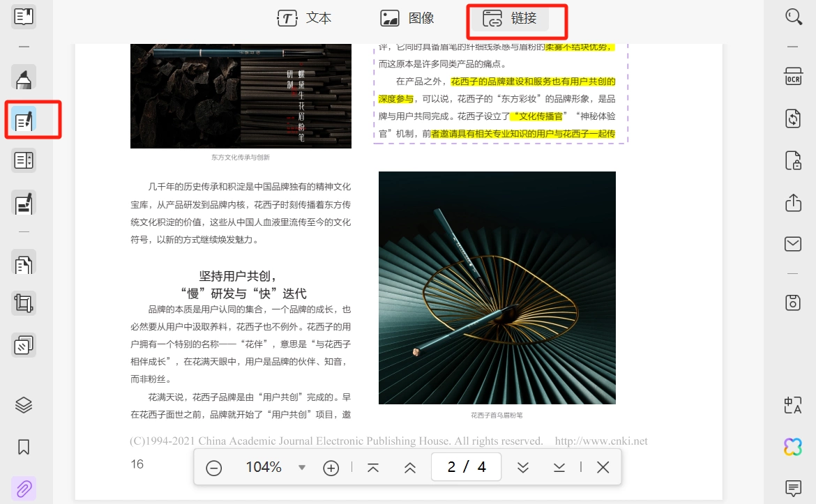Expand the 104% zoom level dropdown
Image resolution: width=816 pixels, height=504 pixels.
click(x=302, y=467)
